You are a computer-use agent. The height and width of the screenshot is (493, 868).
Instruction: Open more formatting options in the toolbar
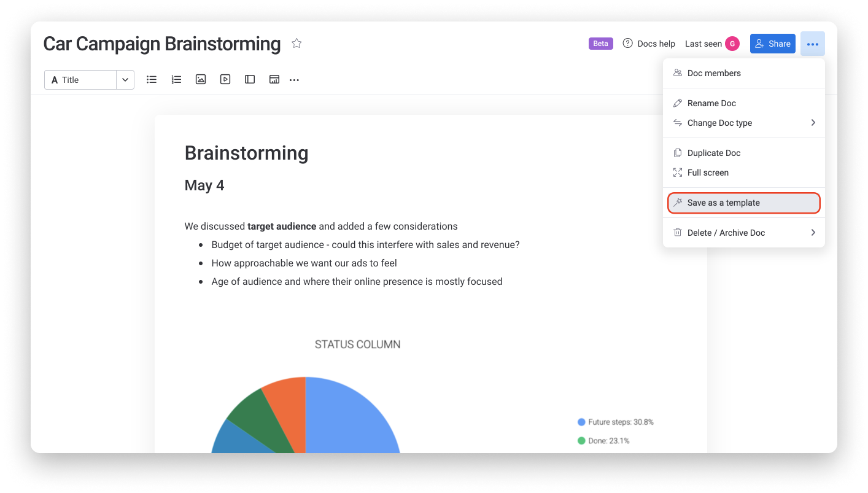coord(295,80)
